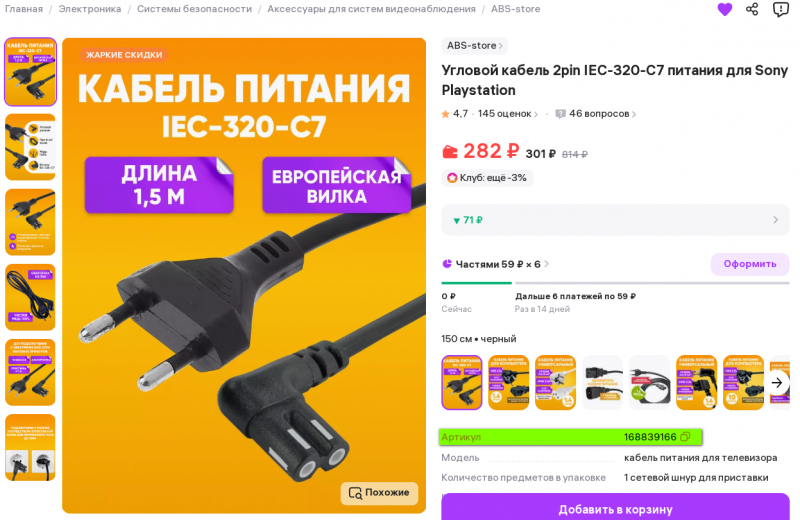The width and height of the screenshot is (800, 520).
Task: Copy the article number 168839166
Action: pos(685,437)
